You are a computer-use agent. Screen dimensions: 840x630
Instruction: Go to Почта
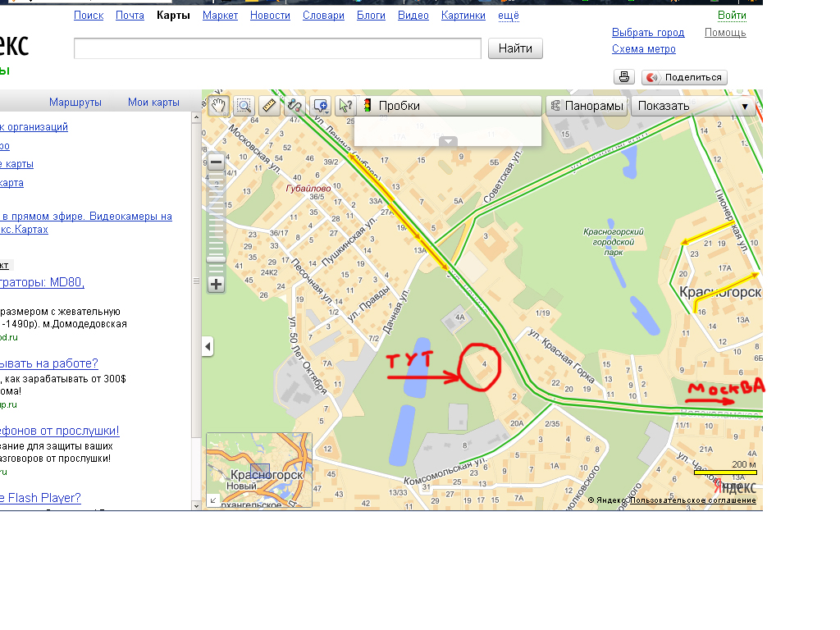pos(130,16)
